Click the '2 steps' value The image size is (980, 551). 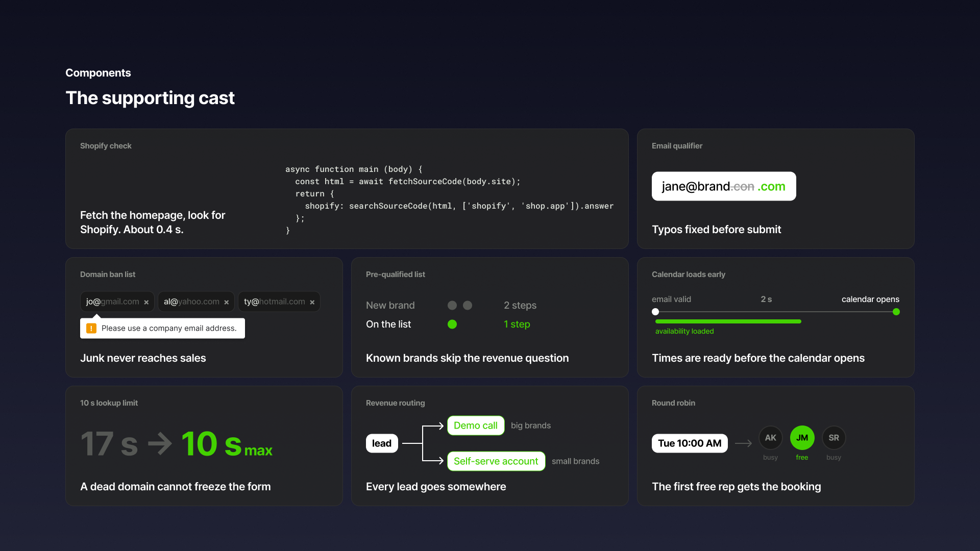coord(520,305)
